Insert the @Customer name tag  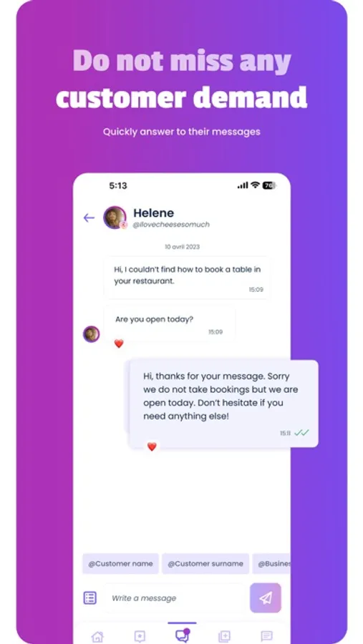point(120,564)
